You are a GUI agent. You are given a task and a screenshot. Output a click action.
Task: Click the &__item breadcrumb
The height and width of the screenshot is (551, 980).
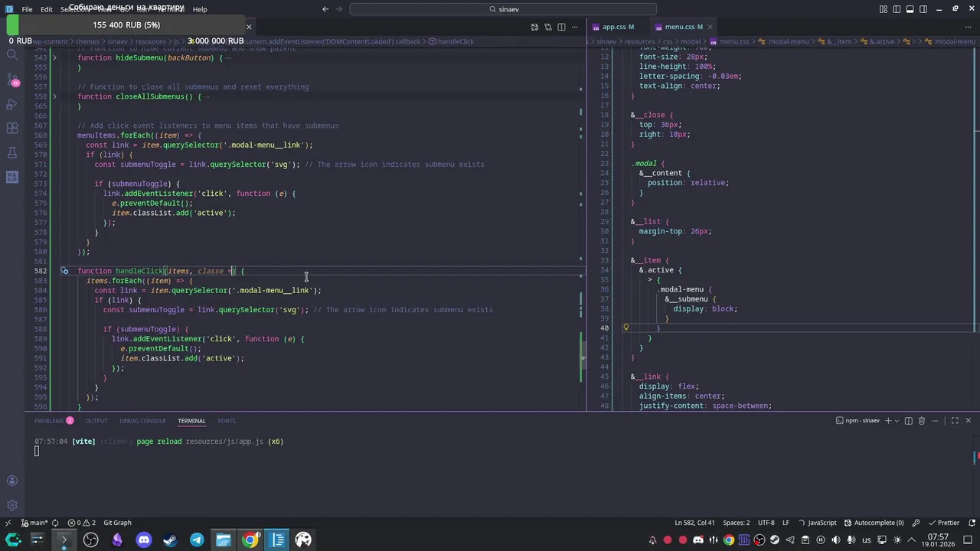click(x=835, y=41)
